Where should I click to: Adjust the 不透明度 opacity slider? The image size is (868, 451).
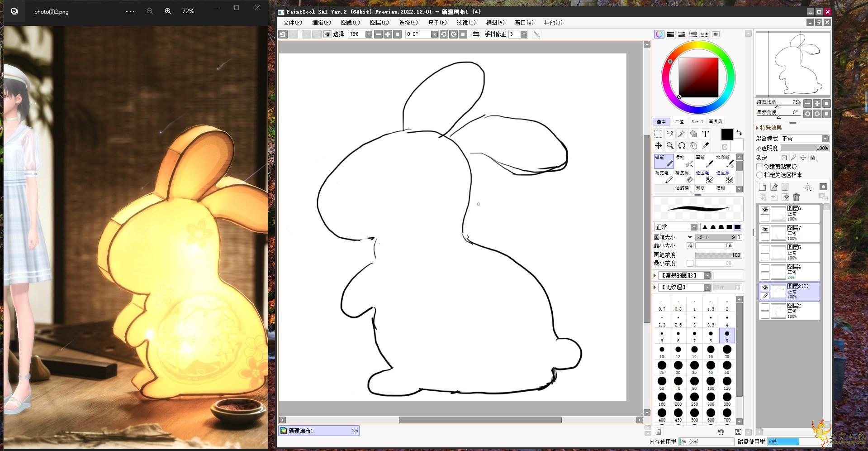(805, 148)
